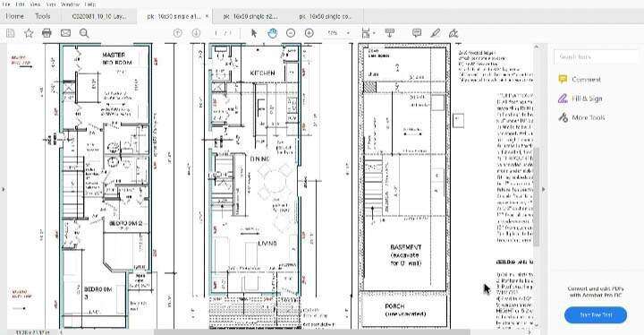Open the find text magnifier tool

(84, 33)
